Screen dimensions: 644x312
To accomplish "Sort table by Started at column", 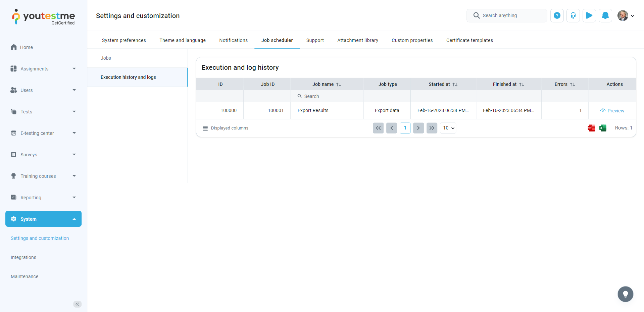I will click(x=455, y=85).
